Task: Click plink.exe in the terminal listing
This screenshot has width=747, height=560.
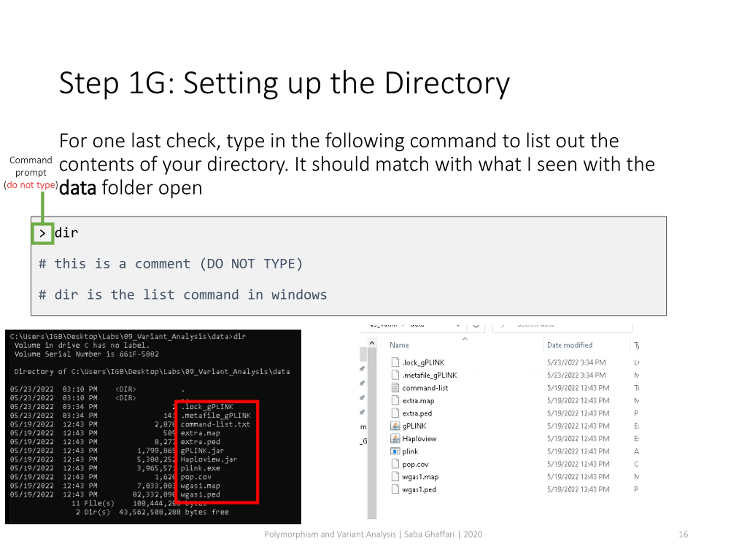Action: tap(200, 468)
